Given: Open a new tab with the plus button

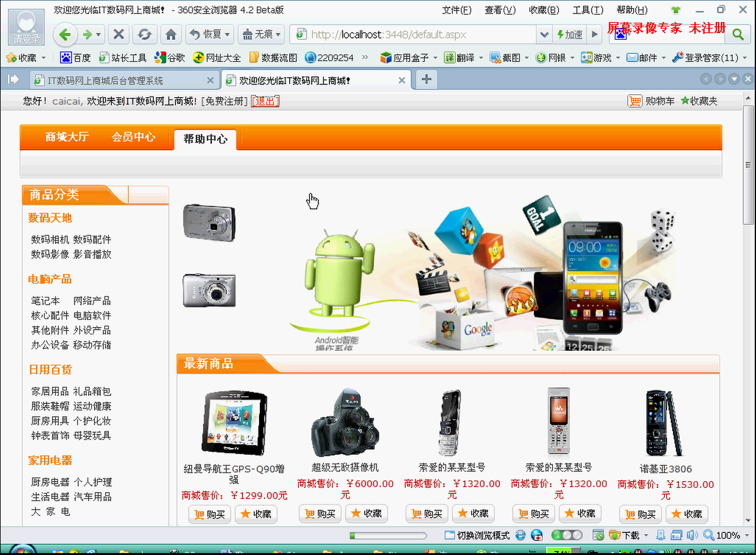Looking at the screenshot, I should click(x=427, y=79).
